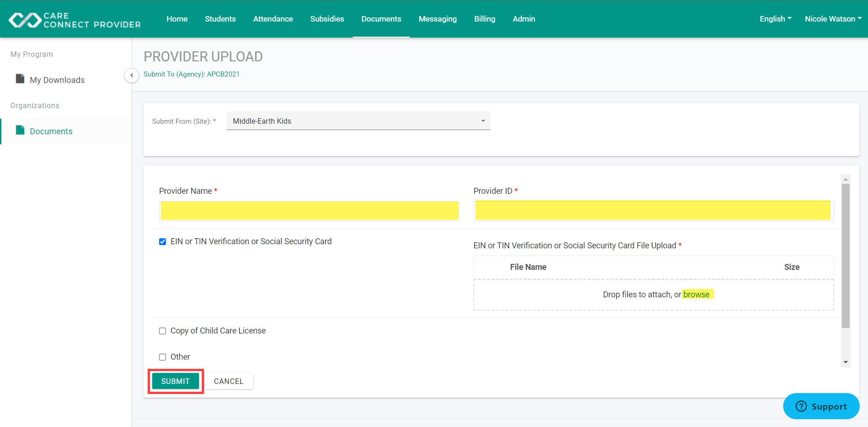Click the Submit To Agency APCB2021 text
Image resolution: width=868 pixels, height=427 pixels.
(192, 74)
